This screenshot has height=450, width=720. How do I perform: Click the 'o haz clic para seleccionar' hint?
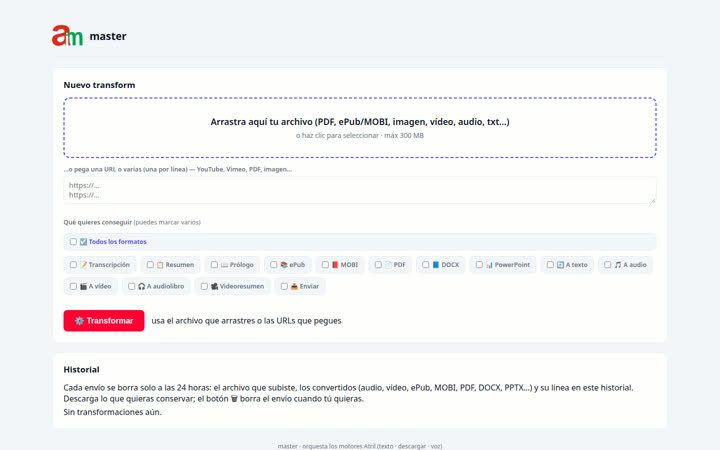point(338,136)
